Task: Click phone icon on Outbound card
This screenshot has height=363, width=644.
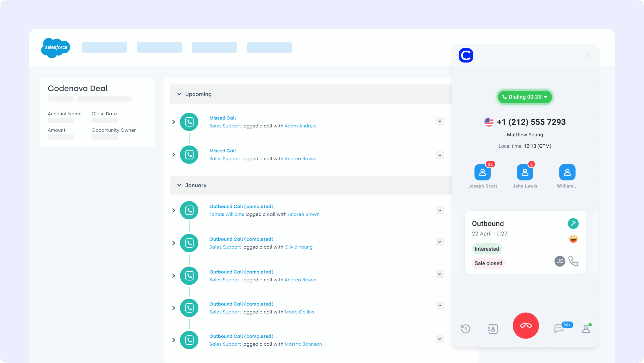Action: 573,261
